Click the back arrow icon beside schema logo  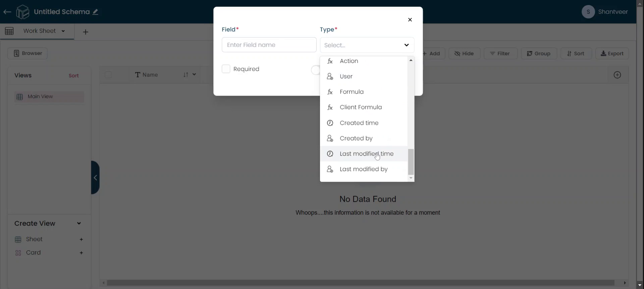pyautogui.click(x=7, y=12)
